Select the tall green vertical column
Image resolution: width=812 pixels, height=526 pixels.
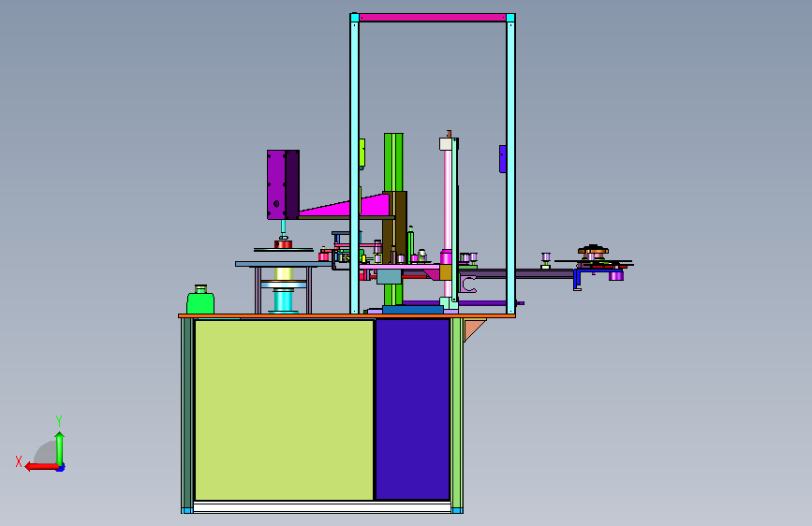click(393, 163)
